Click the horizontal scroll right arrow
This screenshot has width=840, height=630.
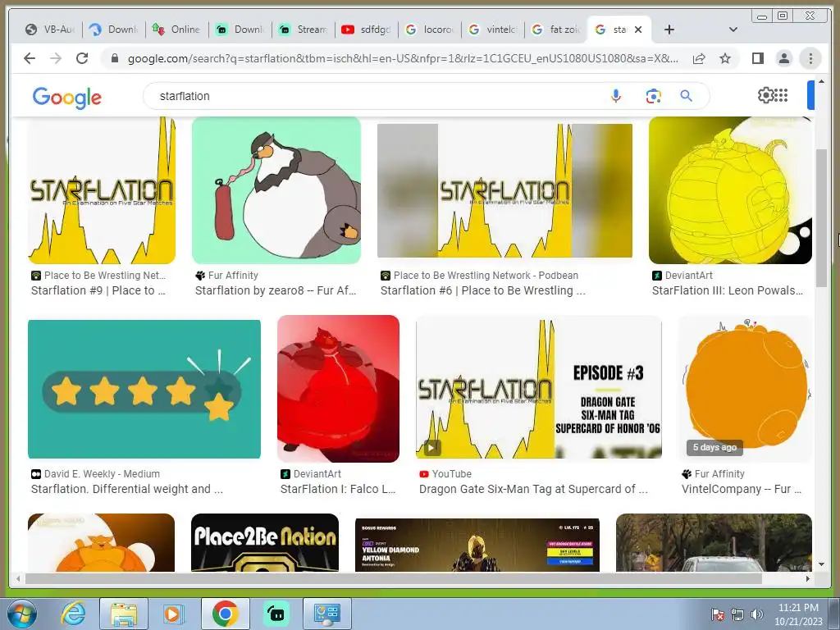point(808,578)
